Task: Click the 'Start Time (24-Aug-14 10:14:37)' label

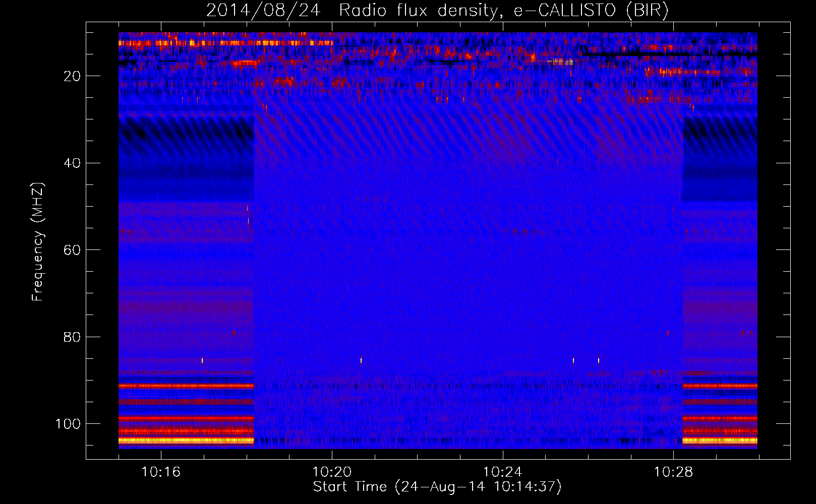Action: point(437,487)
